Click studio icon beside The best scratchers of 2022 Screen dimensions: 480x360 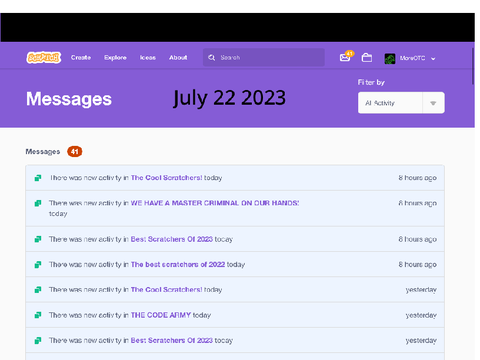[x=38, y=264]
